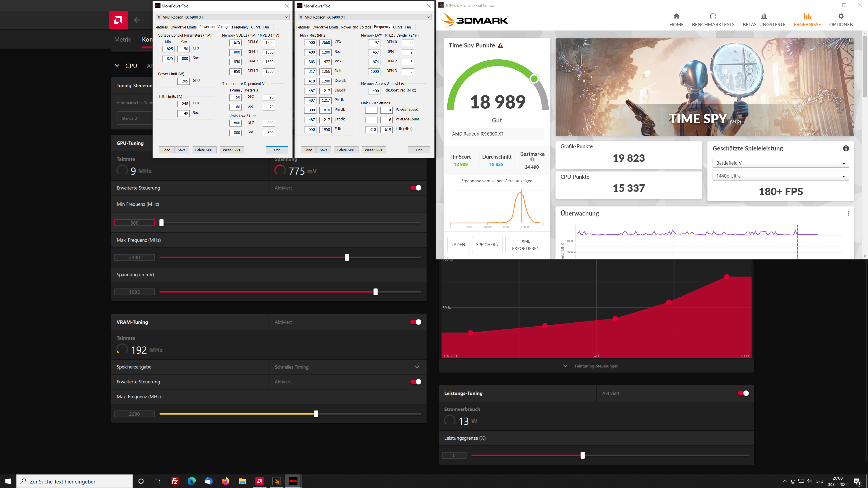Open the Überwachung panel options menu
Screen dimensions: 868x488
click(848, 213)
